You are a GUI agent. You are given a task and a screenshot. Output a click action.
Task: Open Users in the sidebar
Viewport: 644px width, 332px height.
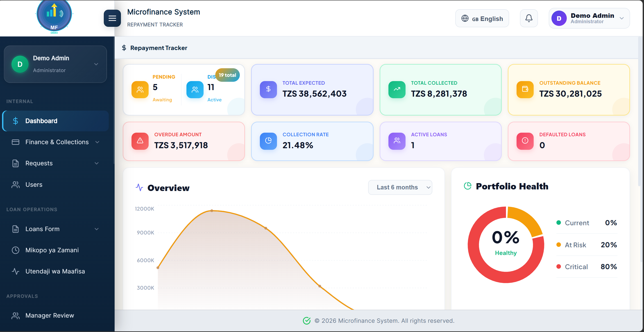click(x=55, y=184)
